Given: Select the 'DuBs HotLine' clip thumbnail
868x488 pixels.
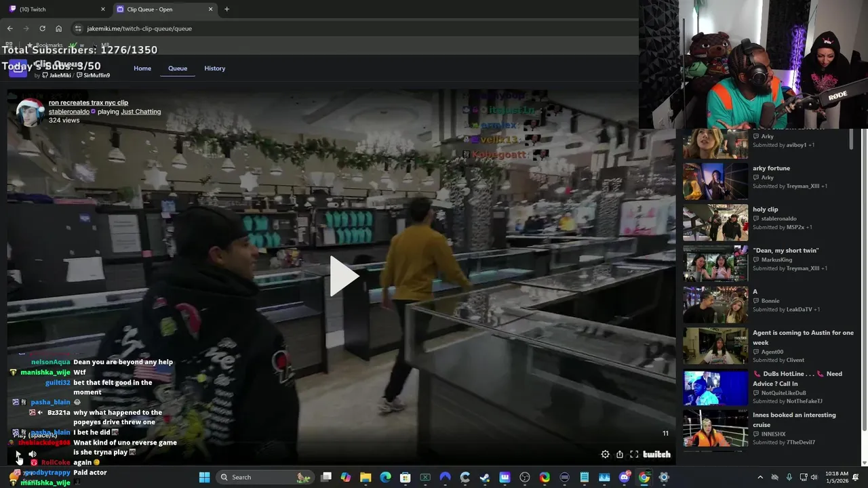Looking at the screenshot, I should 715,387.
